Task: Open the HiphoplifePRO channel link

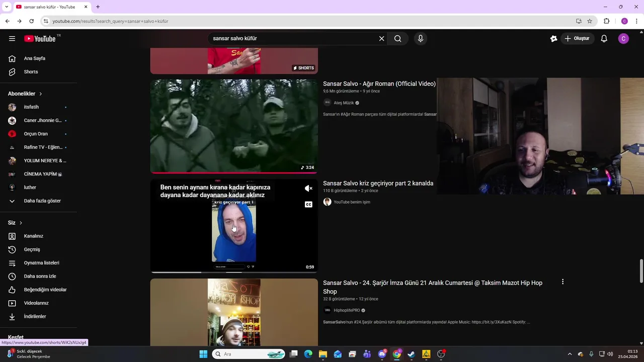Action: pos(347,311)
